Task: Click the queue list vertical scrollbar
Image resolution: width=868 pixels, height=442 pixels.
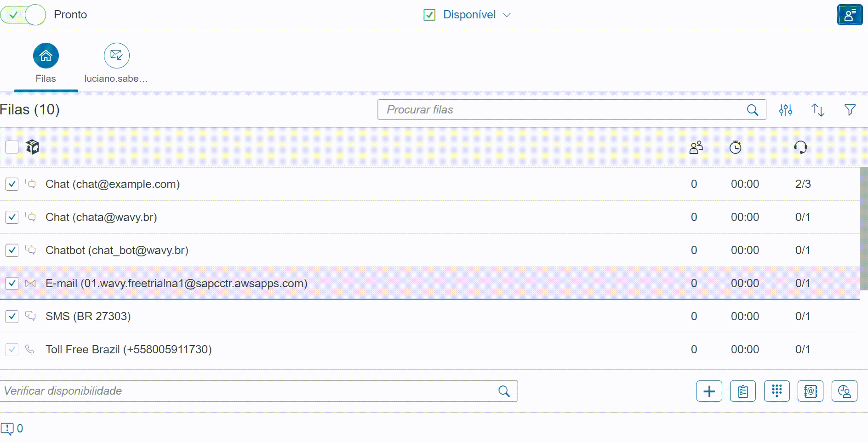Action: (x=864, y=229)
